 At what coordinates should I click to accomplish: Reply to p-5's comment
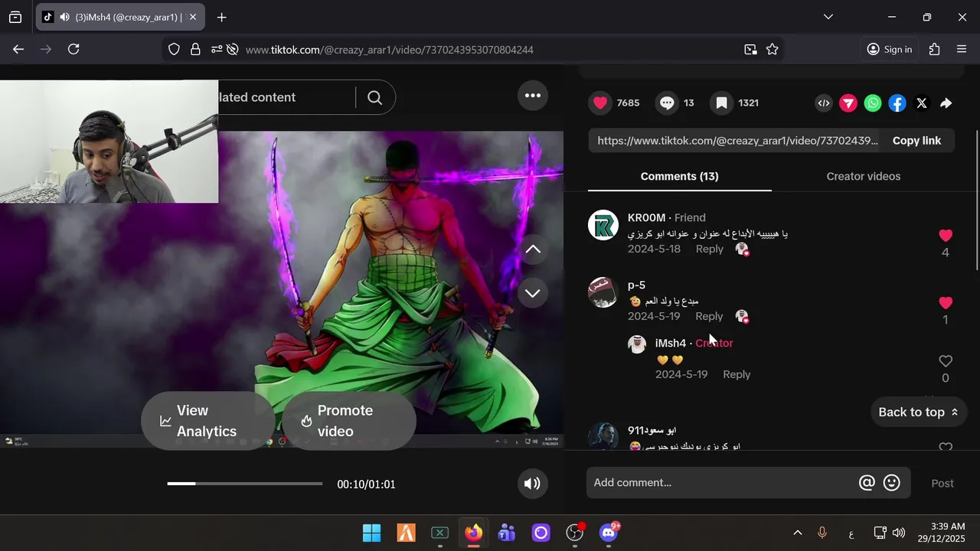tap(709, 316)
